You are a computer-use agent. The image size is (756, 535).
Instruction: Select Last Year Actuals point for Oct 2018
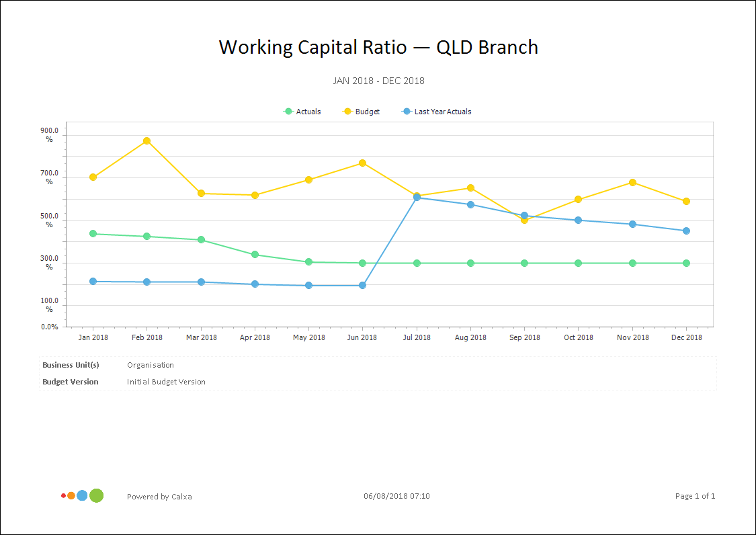(x=578, y=220)
